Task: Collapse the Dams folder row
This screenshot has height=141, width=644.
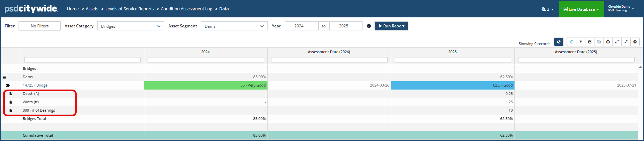Action: [5, 77]
